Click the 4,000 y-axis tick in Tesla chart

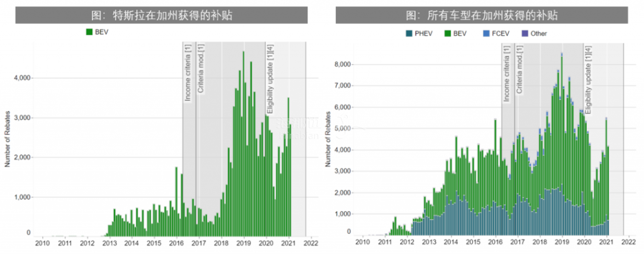coord(23,78)
